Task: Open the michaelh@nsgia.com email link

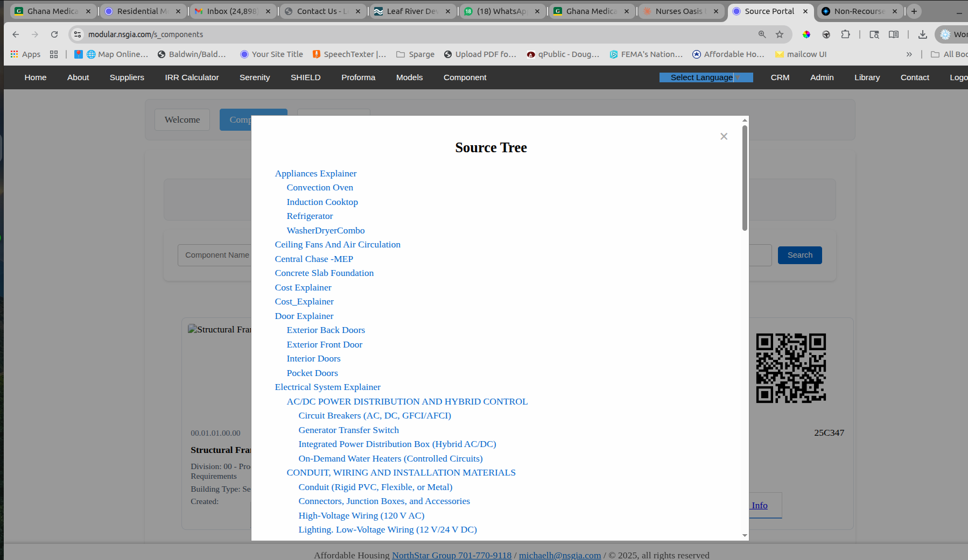Action: (x=559, y=555)
